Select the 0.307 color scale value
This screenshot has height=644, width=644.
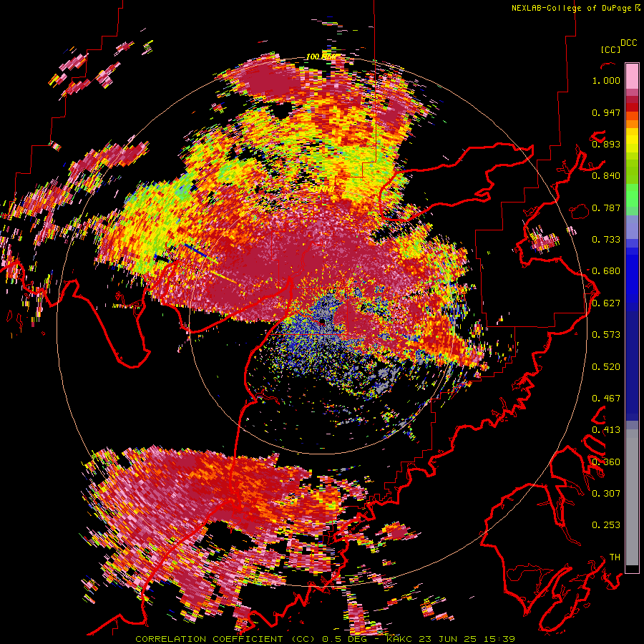coord(606,494)
